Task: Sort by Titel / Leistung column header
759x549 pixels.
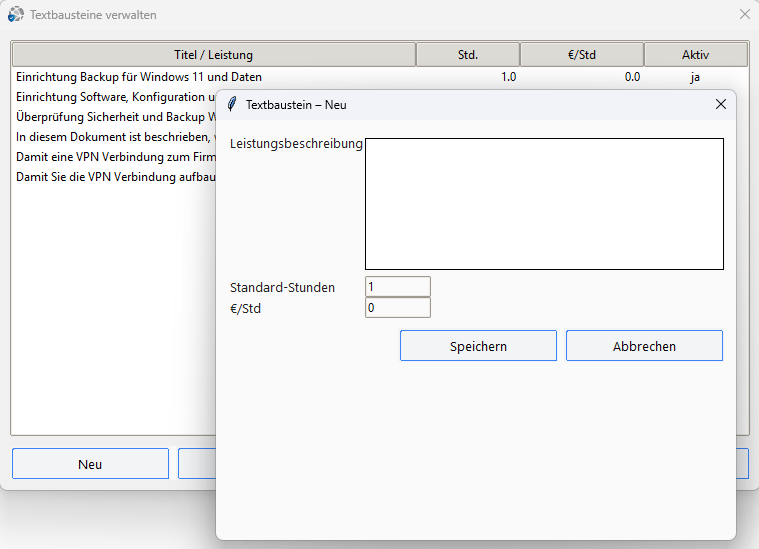Action: point(214,54)
